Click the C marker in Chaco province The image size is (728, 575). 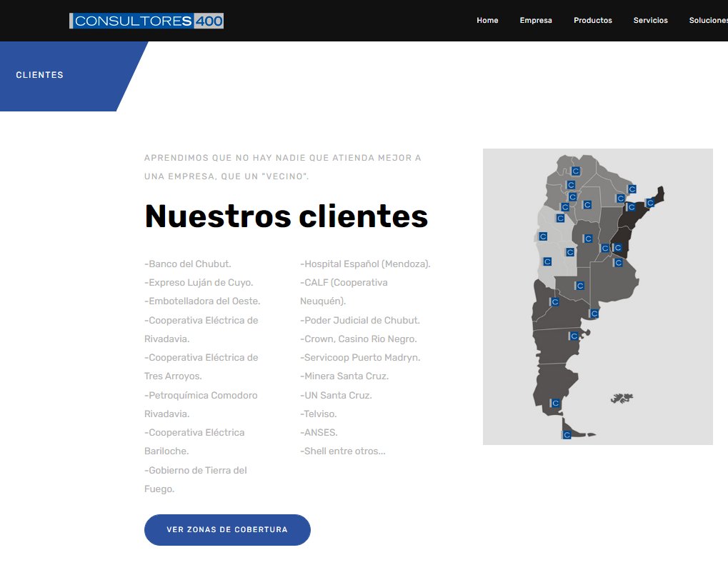click(620, 199)
